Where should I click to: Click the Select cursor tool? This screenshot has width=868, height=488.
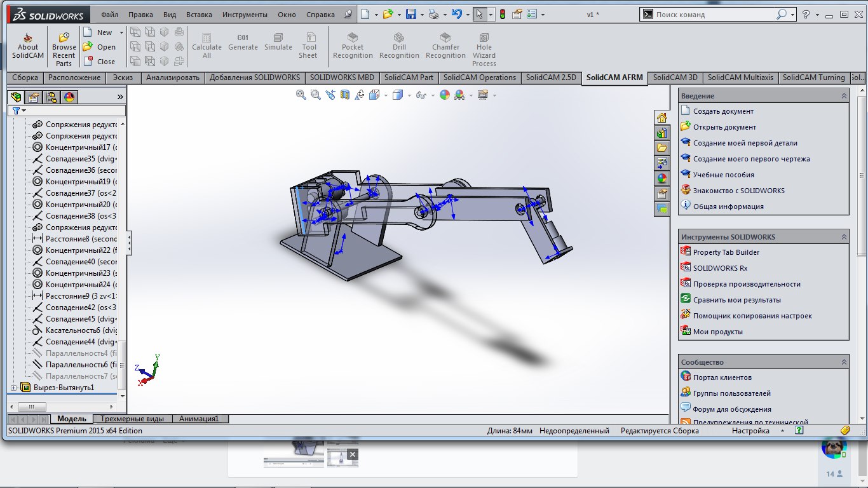480,14
